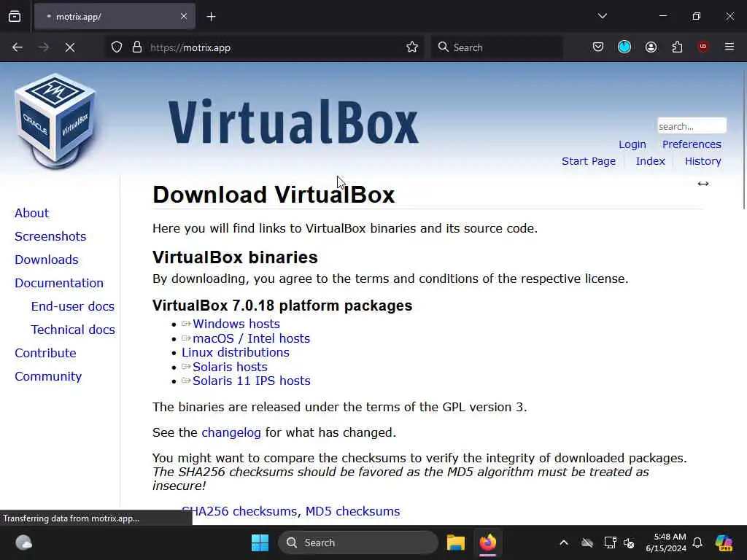747x560 pixels.
Task: Click the VirtualBox cube logo
Action: point(55,120)
